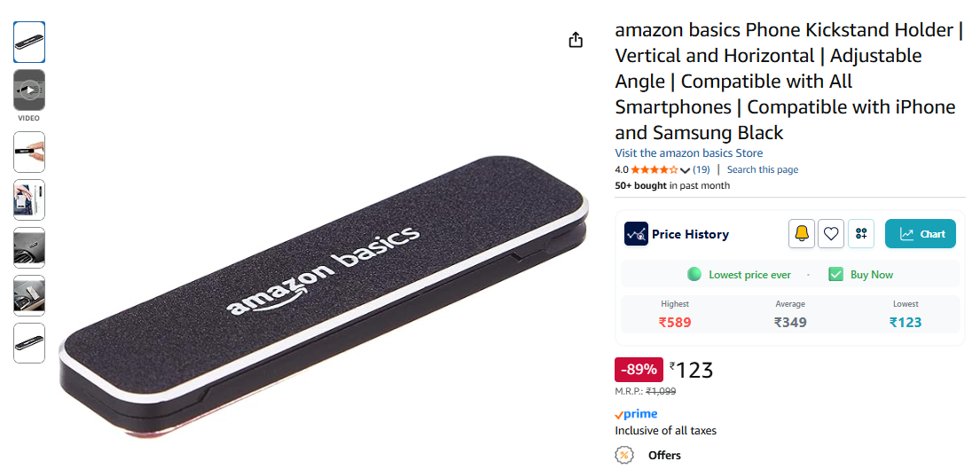The width and height of the screenshot is (980, 469).
Task: Click Search this page link
Action: point(763,169)
